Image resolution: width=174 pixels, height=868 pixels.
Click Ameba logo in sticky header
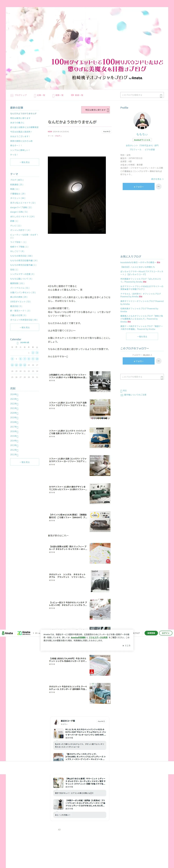[x=7, y=633]
